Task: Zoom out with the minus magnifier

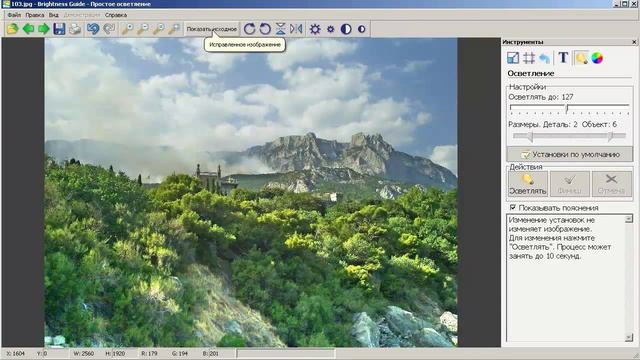Action: (x=143, y=29)
